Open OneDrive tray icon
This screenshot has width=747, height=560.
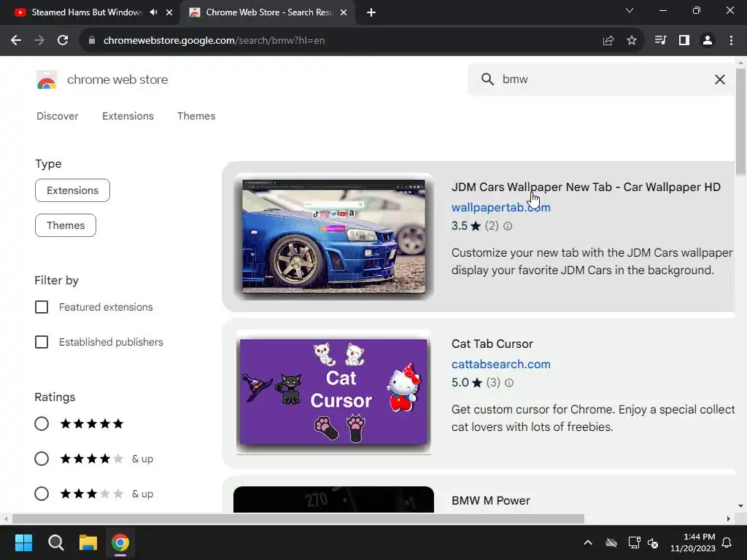click(x=611, y=542)
